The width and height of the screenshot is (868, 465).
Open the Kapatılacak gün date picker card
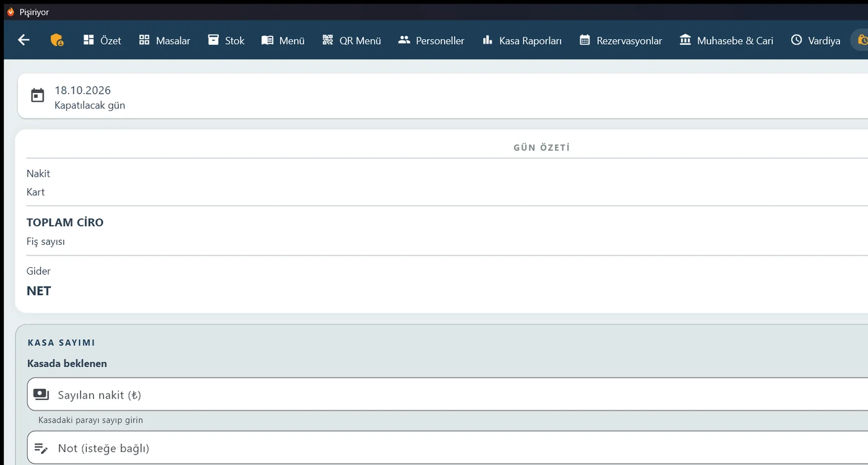coord(443,96)
